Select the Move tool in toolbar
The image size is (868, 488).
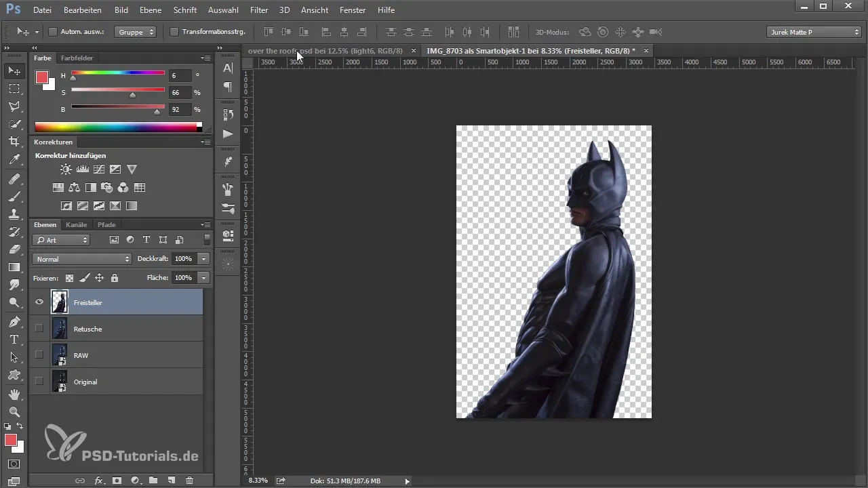[x=14, y=70]
